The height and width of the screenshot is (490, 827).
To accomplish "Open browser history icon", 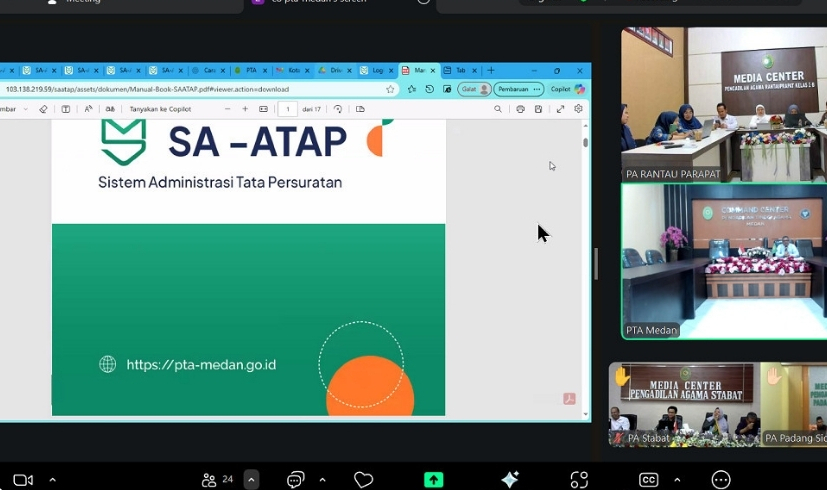I will coord(429,89).
